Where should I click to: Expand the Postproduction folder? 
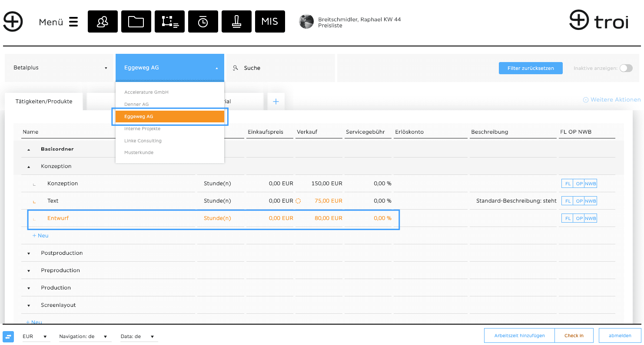[x=29, y=253]
